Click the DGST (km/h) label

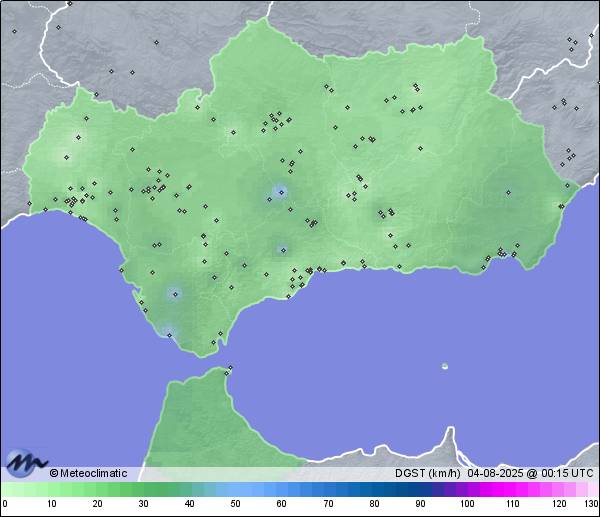click(427, 473)
